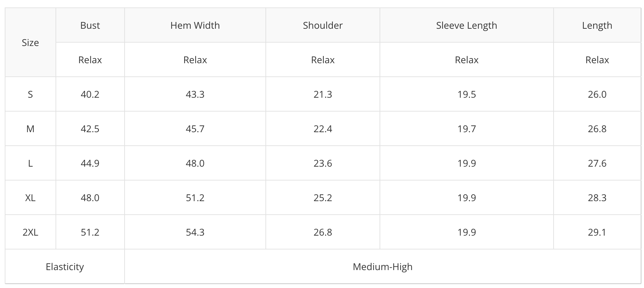Click the Relax subheader under Bust

(x=90, y=60)
